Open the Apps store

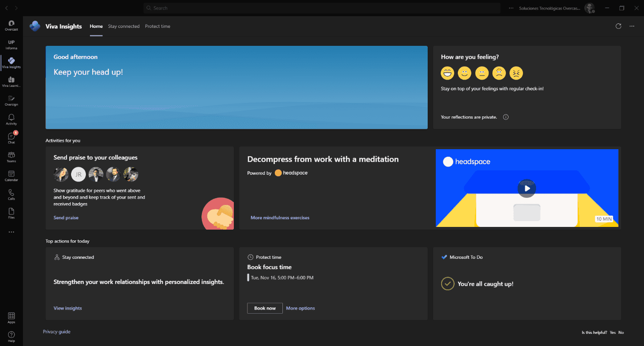coord(11,318)
